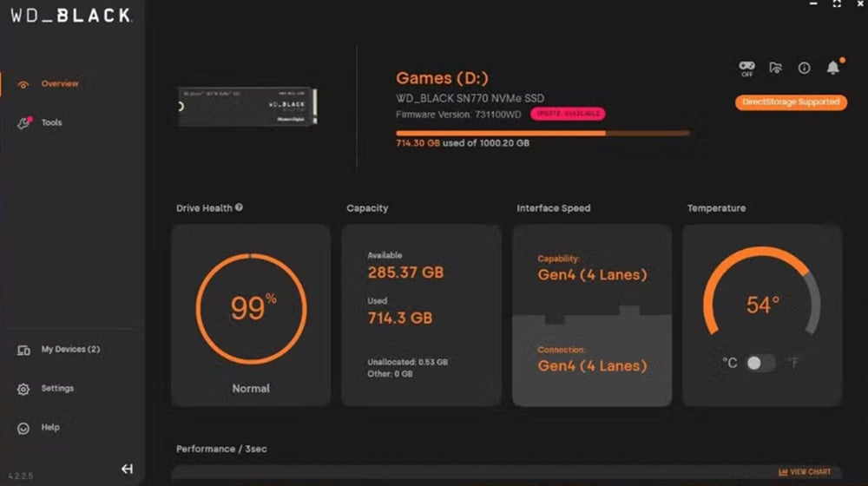Minimize the WD_BLACK window
The width and height of the screenshot is (868, 486).
point(814,3)
